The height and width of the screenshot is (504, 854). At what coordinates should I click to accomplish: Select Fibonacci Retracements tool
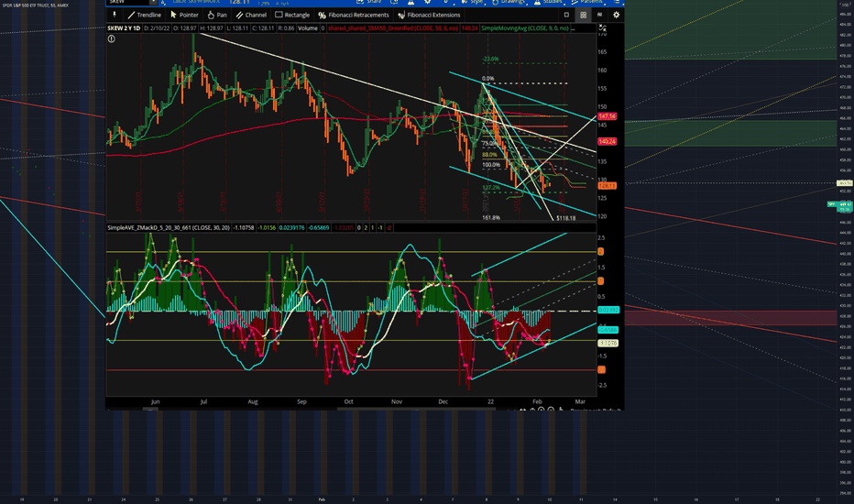(x=353, y=15)
